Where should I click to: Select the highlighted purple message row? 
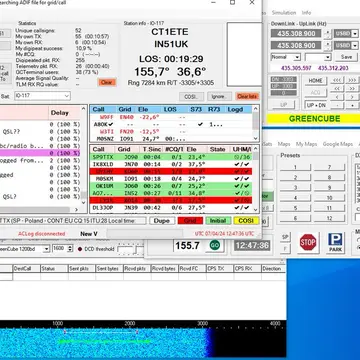click(40, 153)
